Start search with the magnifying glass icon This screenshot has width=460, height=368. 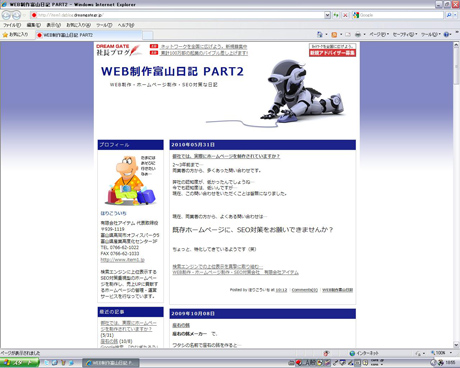(449, 15)
